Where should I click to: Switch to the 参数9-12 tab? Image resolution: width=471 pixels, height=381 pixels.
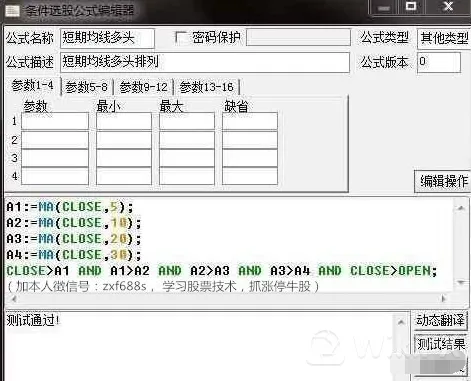click(x=143, y=87)
